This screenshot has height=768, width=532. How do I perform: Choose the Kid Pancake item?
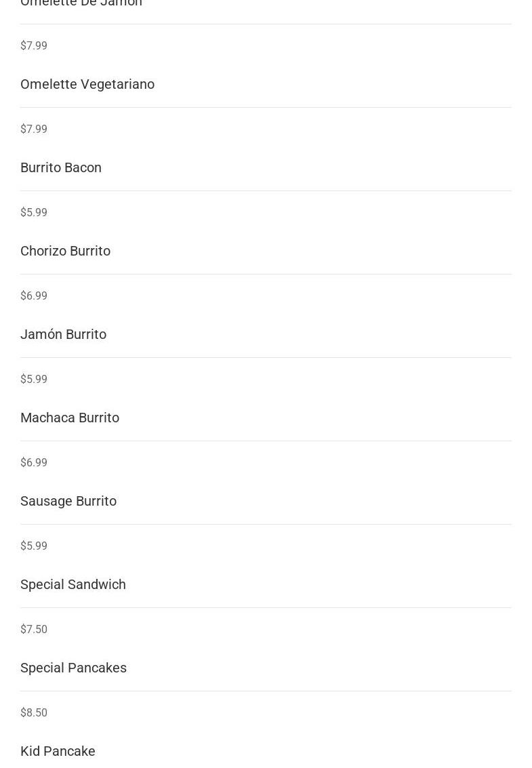pos(58,751)
